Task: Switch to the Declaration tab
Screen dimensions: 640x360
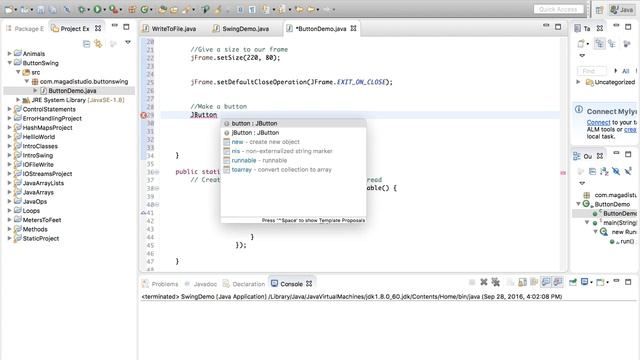Action: (x=244, y=284)
